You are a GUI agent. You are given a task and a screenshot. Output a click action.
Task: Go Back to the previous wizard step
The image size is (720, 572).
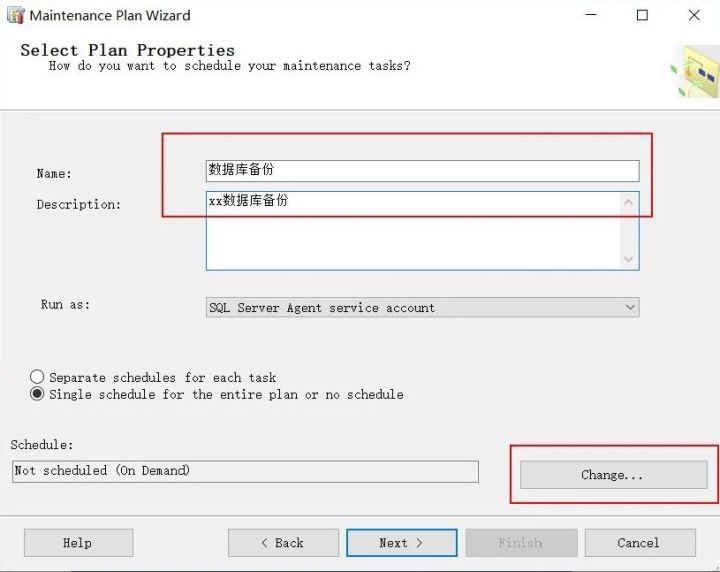tap(283, 543)
